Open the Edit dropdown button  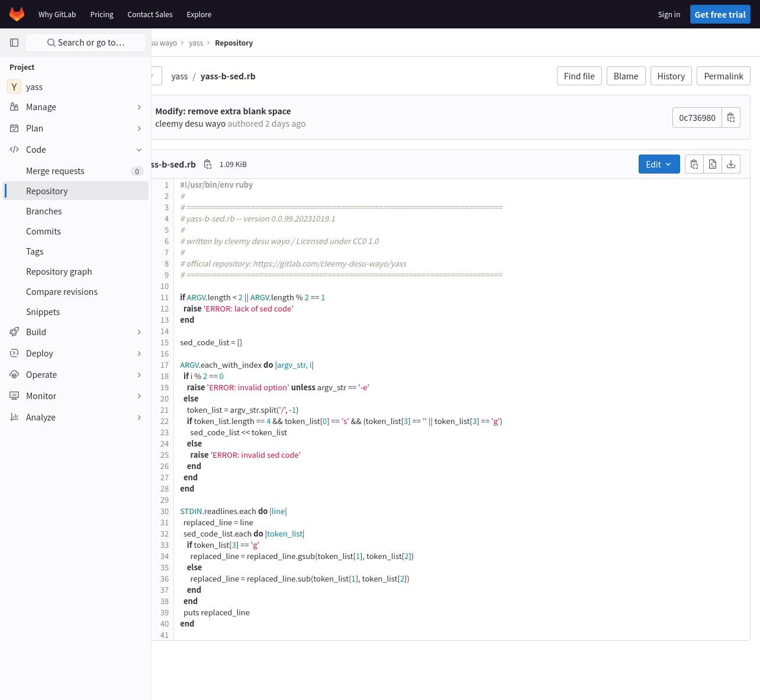point(659,164)
